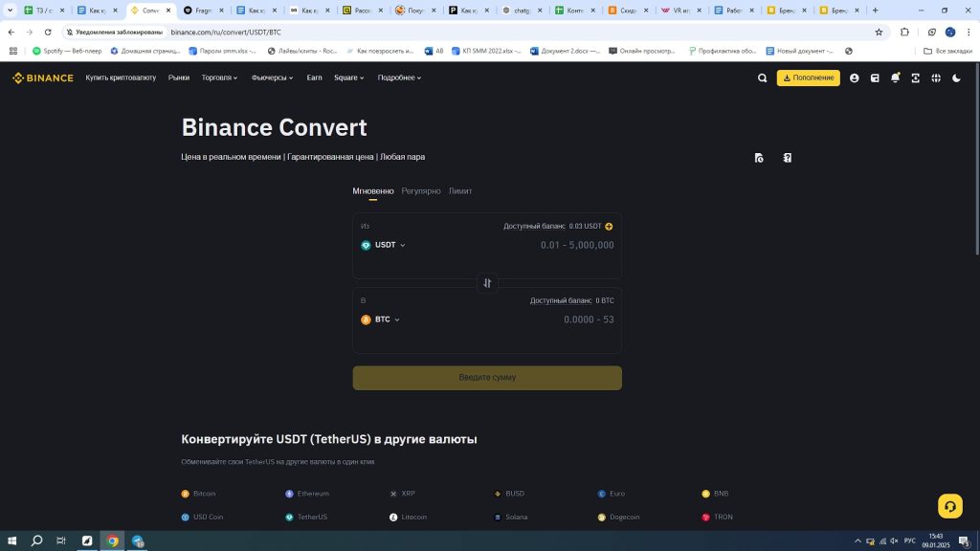Open convert order history icon
The height and width of the screenshot is (551, 980).
coord(759,158)
